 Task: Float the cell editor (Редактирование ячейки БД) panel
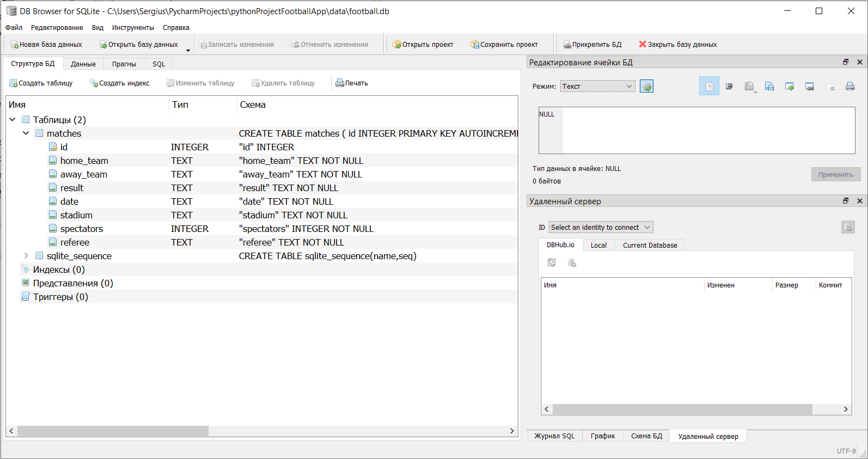(x=846, y=62)
